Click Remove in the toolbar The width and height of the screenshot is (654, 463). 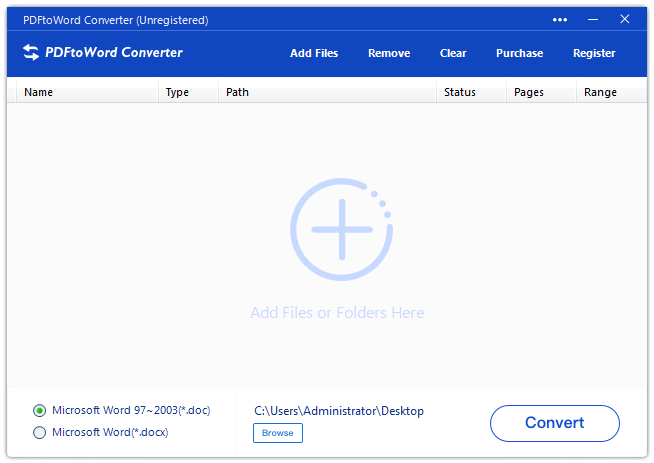click(389, 53)
